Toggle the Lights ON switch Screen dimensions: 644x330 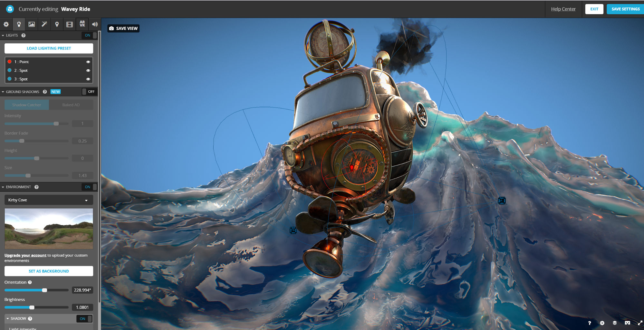[90, 35]
